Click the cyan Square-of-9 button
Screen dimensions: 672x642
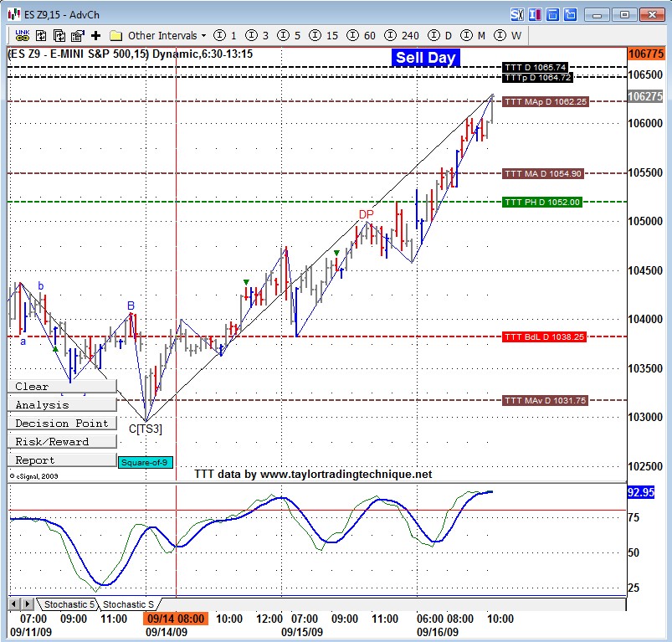(146, 462)
